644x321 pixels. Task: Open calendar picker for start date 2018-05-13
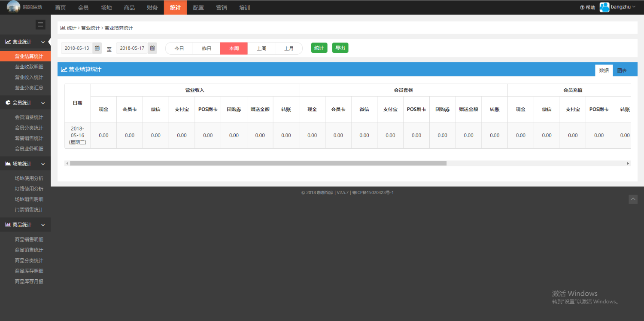click(97, 48)
